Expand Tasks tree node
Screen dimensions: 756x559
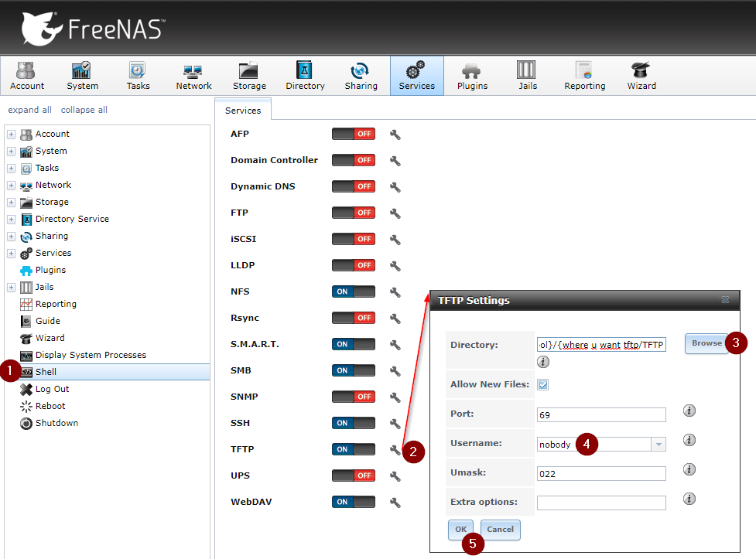(11, 169)
